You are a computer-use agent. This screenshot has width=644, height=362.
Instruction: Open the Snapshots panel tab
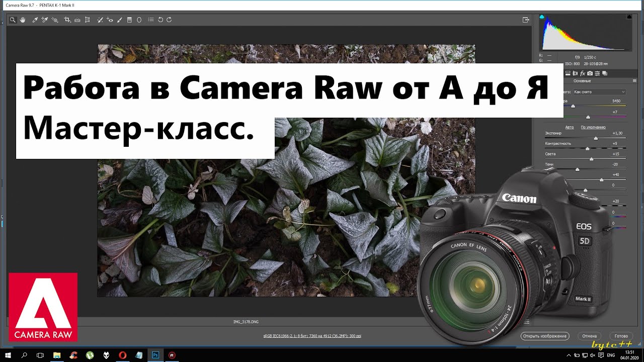point(605,73)
